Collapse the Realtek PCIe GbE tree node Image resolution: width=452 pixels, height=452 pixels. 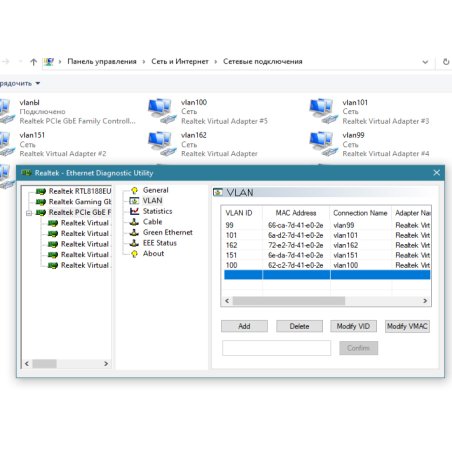pyautogui.click(x=29, y=213)
